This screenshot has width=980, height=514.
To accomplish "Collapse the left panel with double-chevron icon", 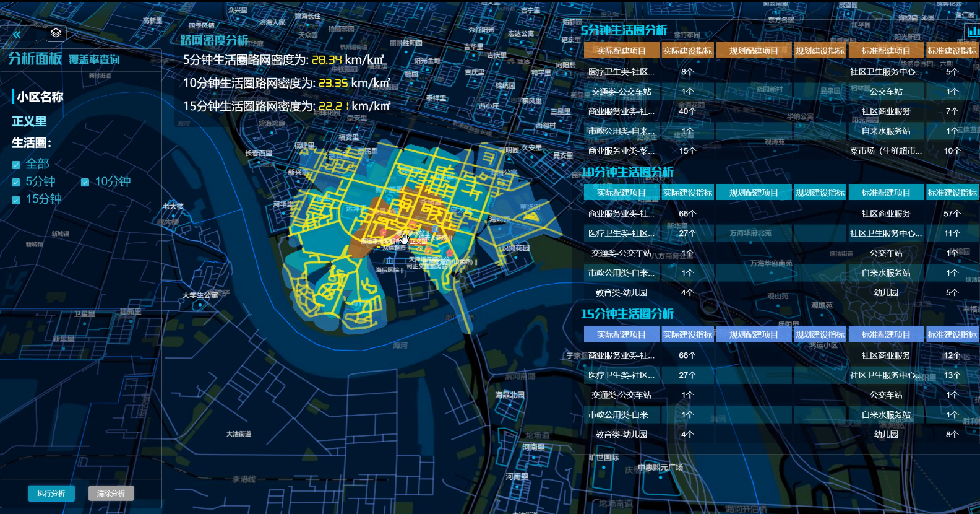I will pyautogui.click(x=17, y=34).
